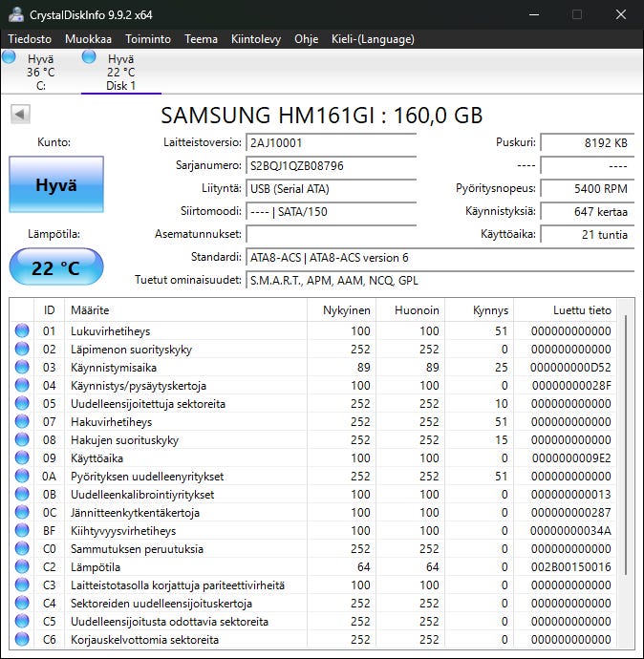Click the blue status orb for drive C:

tap(9, 56)
